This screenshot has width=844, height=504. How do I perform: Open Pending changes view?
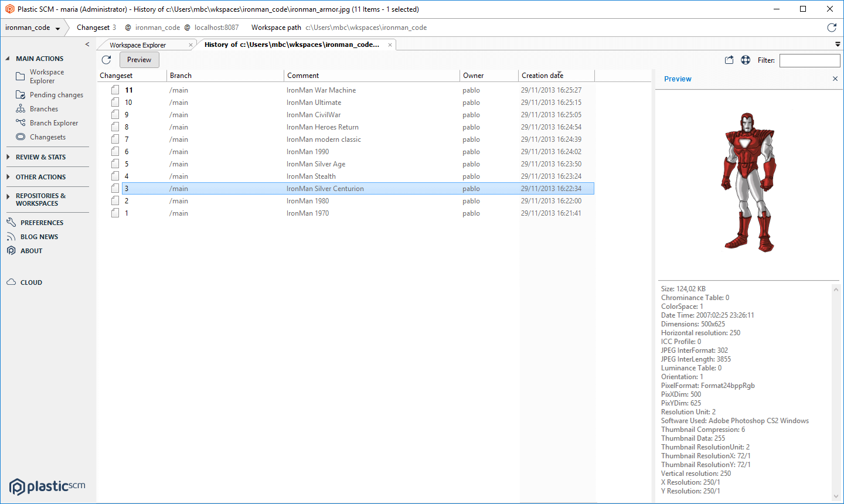[56, 95]
